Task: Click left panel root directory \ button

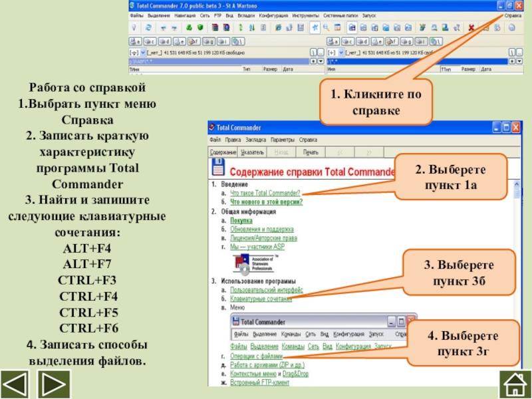Action: [x=313, y=53]
